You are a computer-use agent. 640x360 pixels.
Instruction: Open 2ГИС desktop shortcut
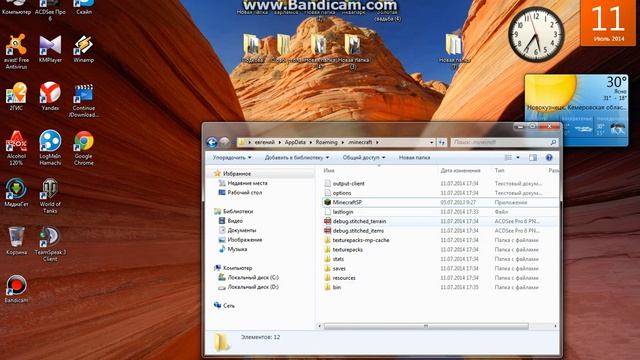pyautogui.click(x=16, y=97)
